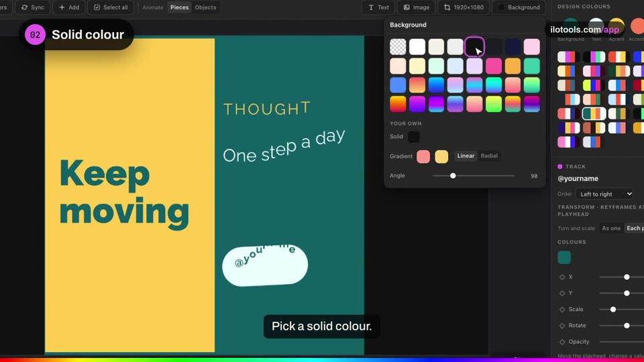This screenshot has width=644, height=362.
Task: Toggle the Opacity keyframe diamond
Action: (562, 342)
